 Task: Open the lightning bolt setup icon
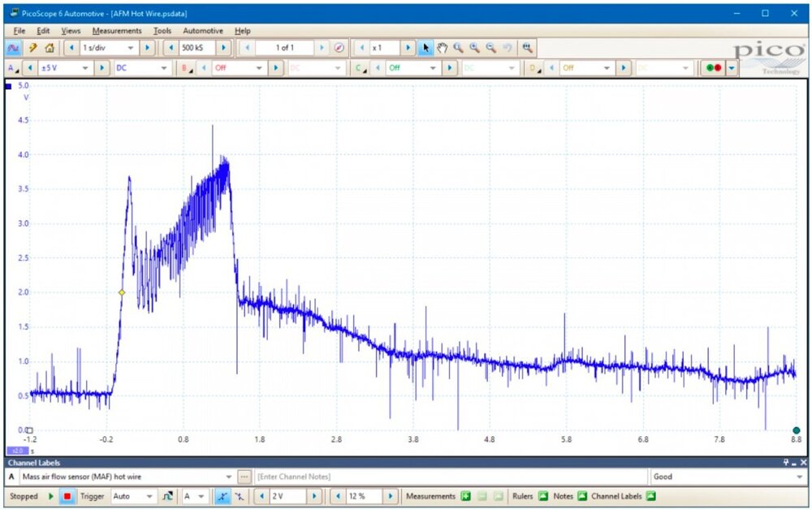pos(32,48)
